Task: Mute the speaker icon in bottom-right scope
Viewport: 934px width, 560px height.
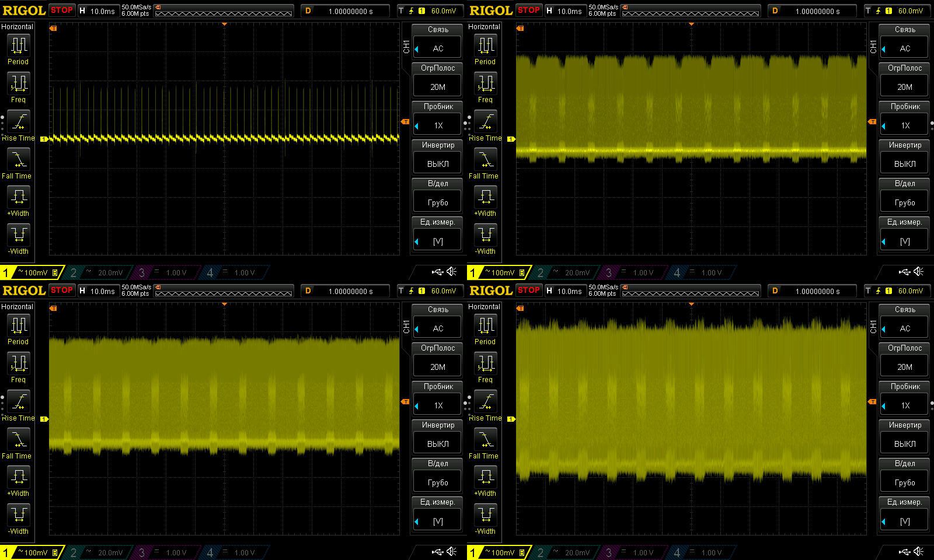Action: [x=919, y=552]
